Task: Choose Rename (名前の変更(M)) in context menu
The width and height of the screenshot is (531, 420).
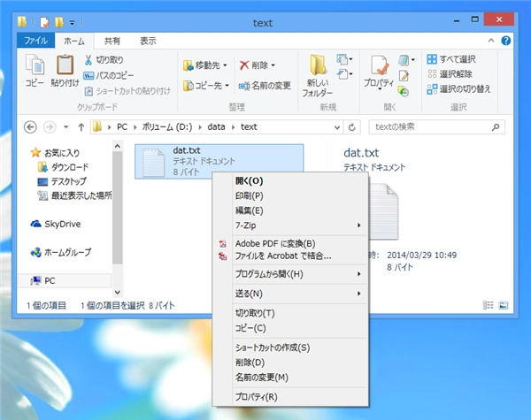Action: coord(292,378)
